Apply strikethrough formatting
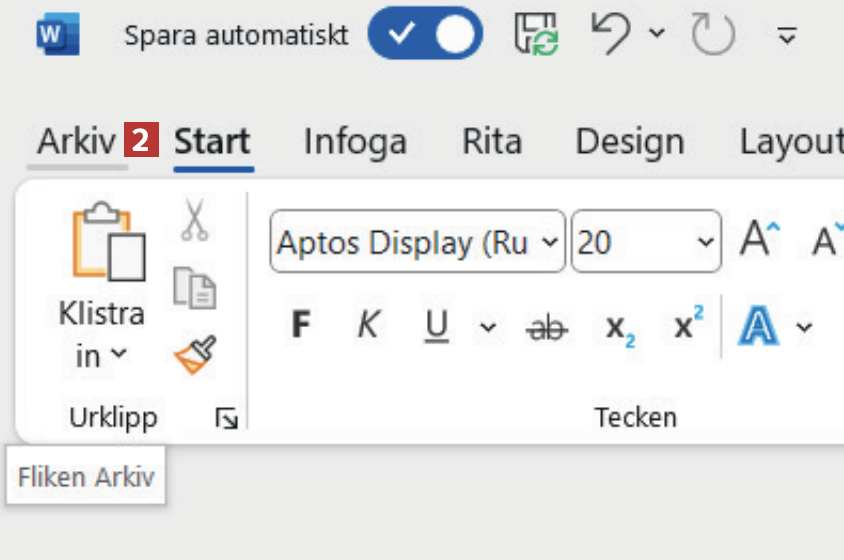The height and width of the screenshot is (560, 844). (545, 327)
